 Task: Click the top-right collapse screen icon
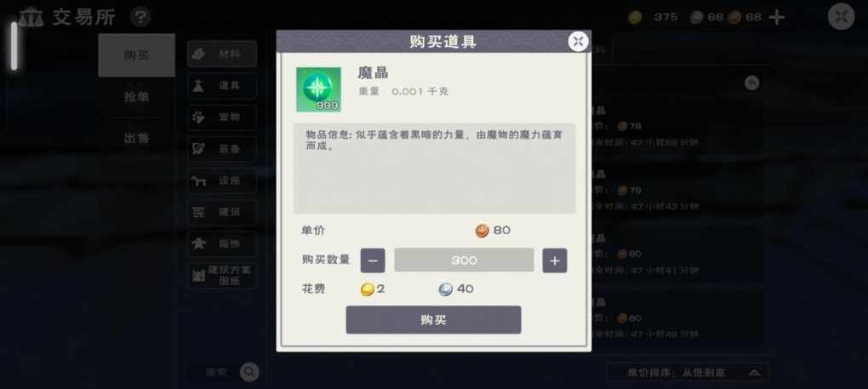click(x=841, y=17)
